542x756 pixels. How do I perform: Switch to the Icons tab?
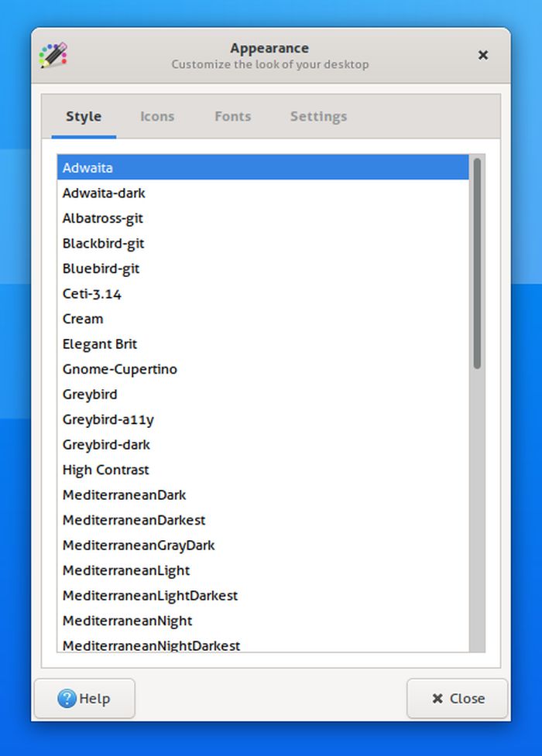coord(157,117)
